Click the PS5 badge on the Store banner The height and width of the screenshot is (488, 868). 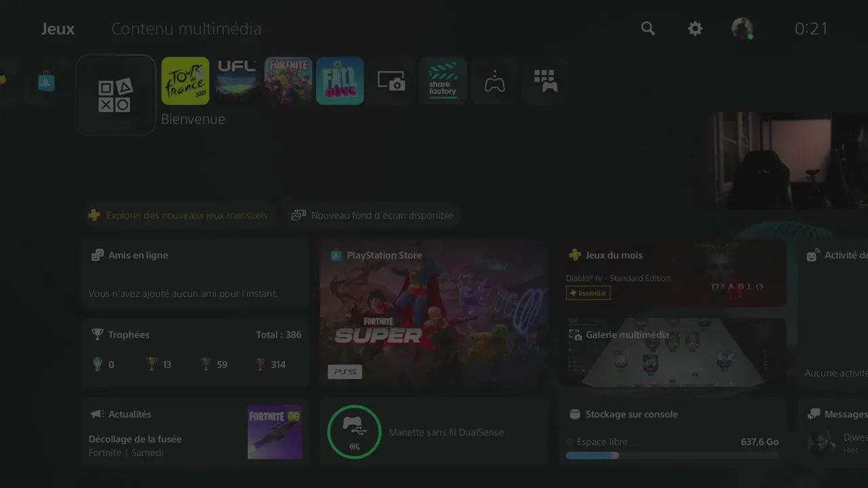[344, 371]
